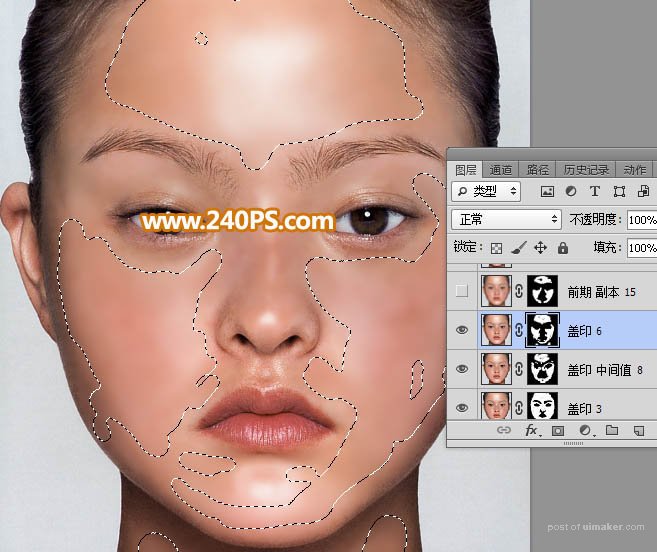Switch to the 图层 tab
Screen dimensions: 657x552
[466, 170]
